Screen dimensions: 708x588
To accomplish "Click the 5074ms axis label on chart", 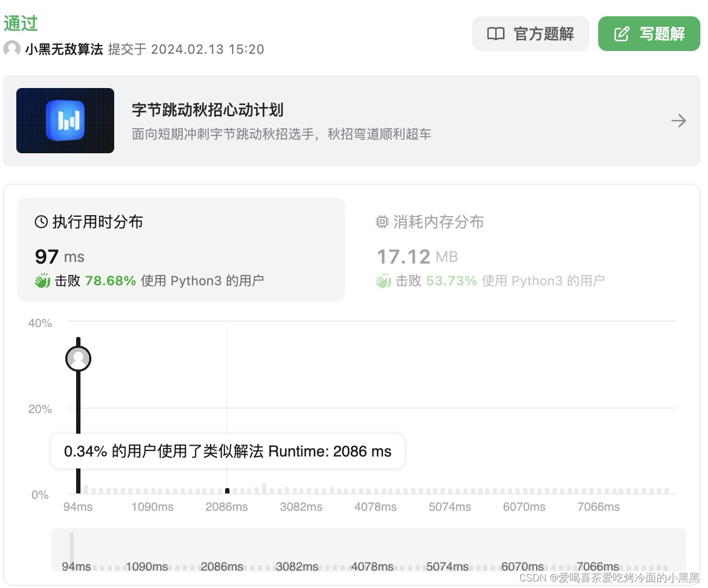I will point(450,507).
